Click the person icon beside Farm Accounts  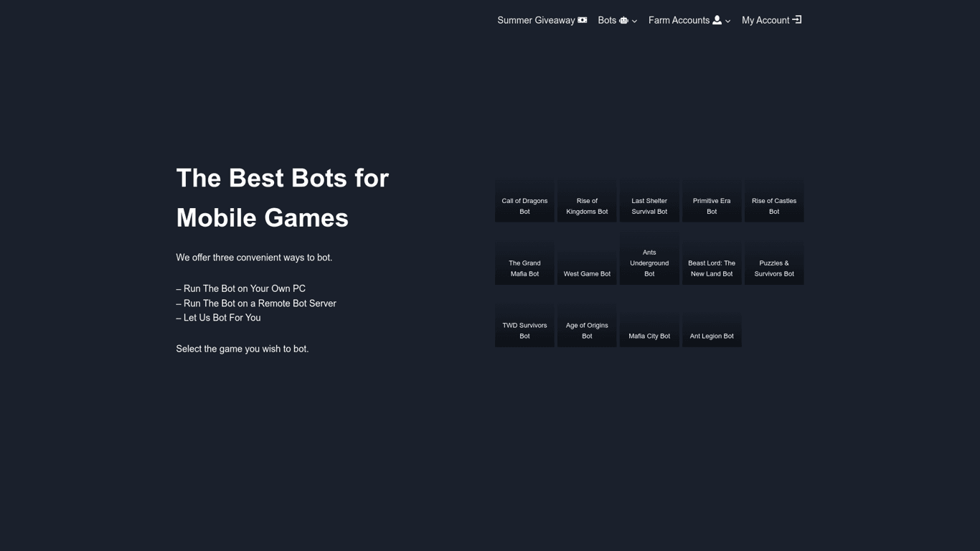point(717,20)
